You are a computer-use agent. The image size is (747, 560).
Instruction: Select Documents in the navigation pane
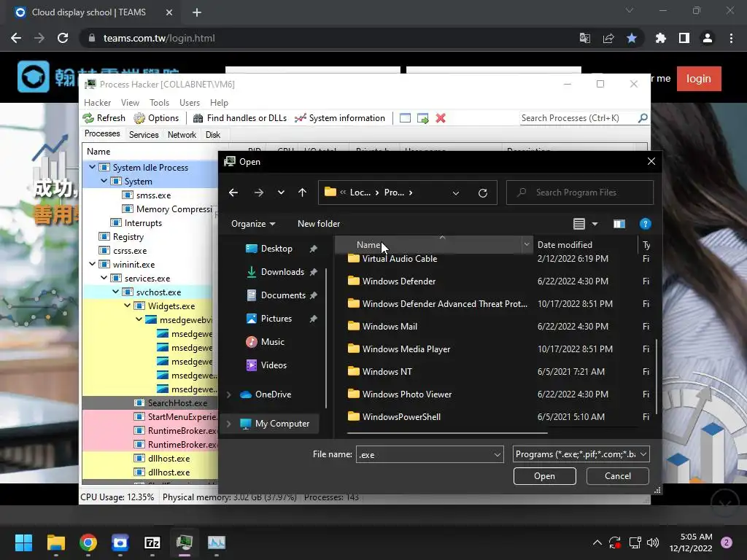283,295
